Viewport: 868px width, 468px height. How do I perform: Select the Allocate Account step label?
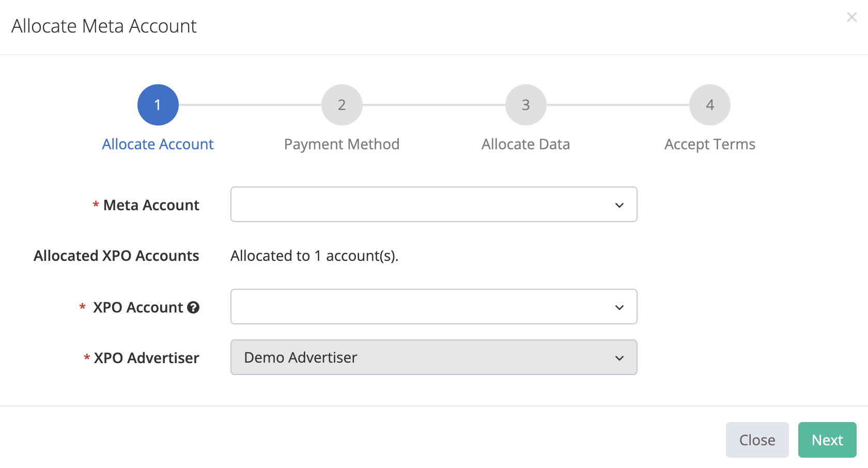click(158, 144)
